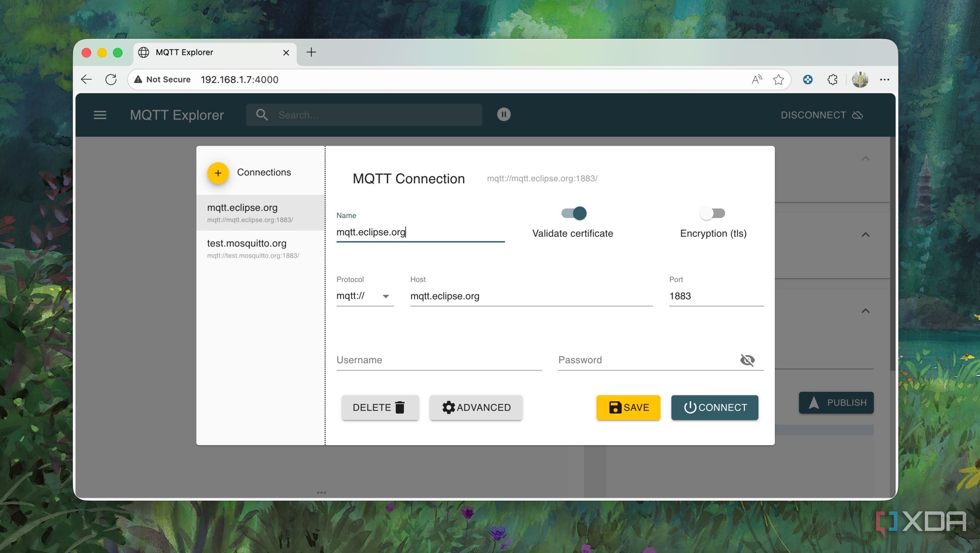Open the Protocol mqtt:// dropdown

click(364, 296)
